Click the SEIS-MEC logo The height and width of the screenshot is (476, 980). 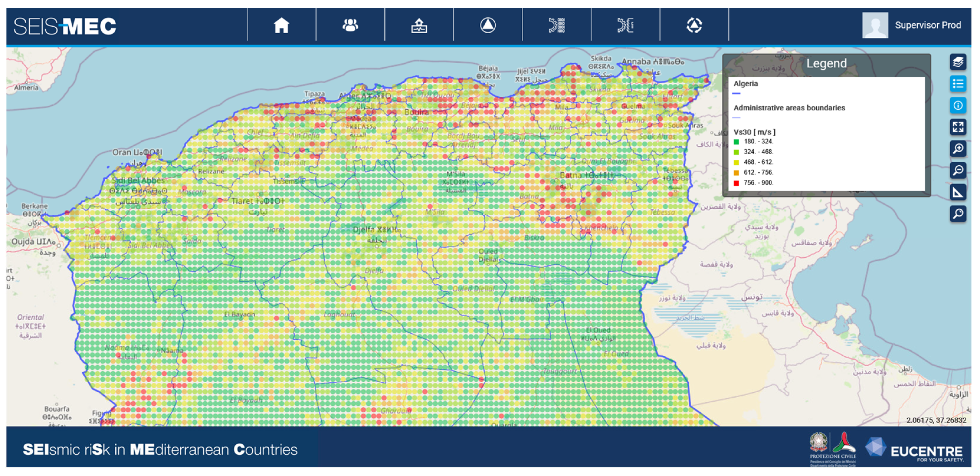[x=65, y=26]
